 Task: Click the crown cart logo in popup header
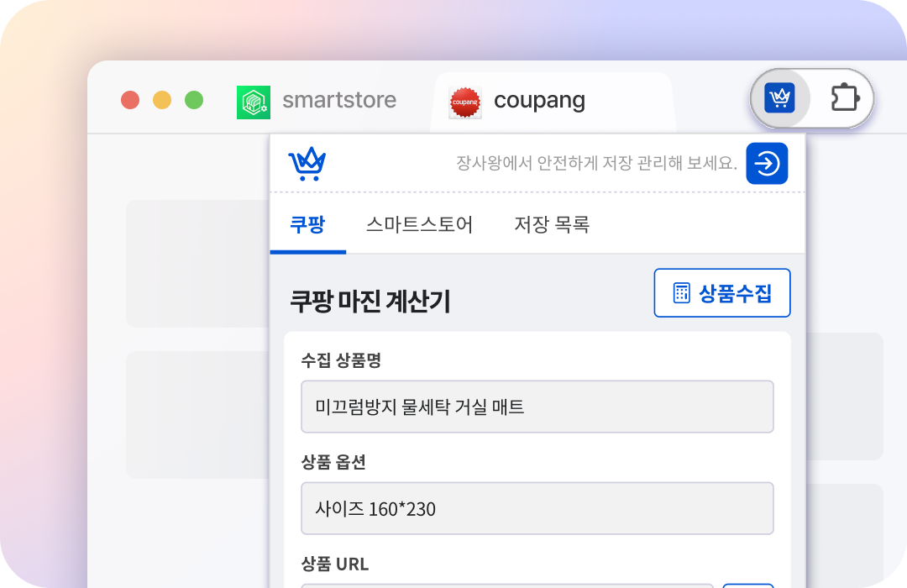point(307,164)
